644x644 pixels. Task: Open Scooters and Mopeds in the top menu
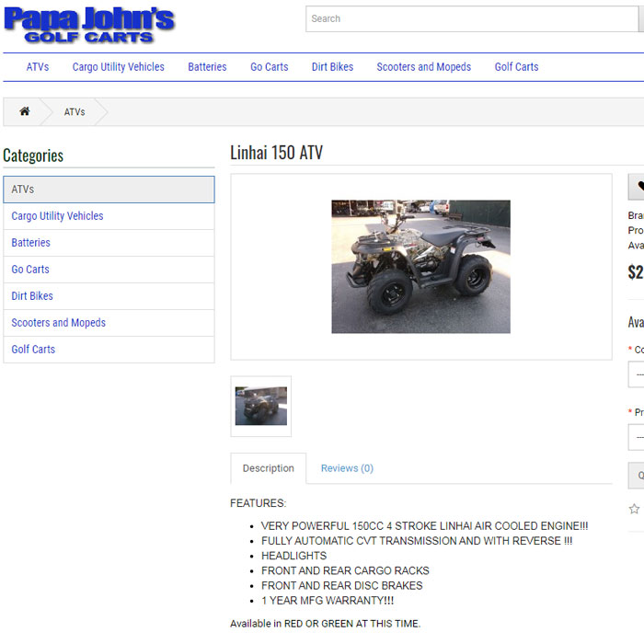point(423,67)
